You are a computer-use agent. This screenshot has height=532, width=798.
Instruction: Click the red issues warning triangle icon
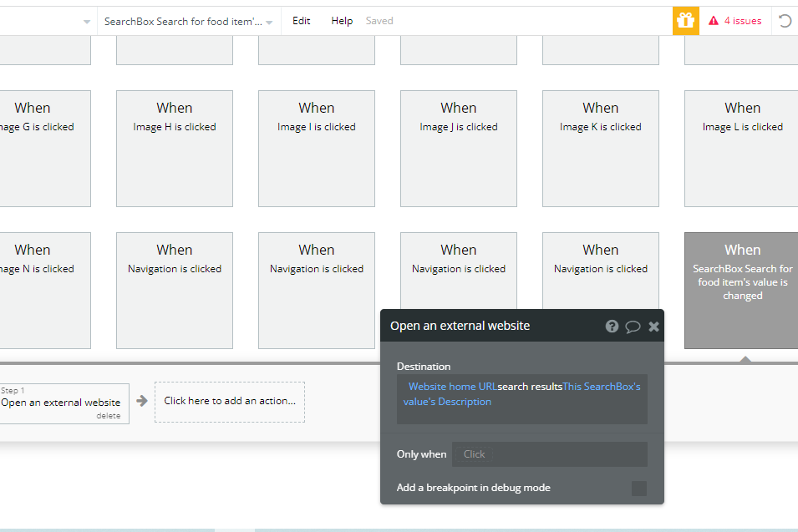pyautogui.click(x=714, y=21)
